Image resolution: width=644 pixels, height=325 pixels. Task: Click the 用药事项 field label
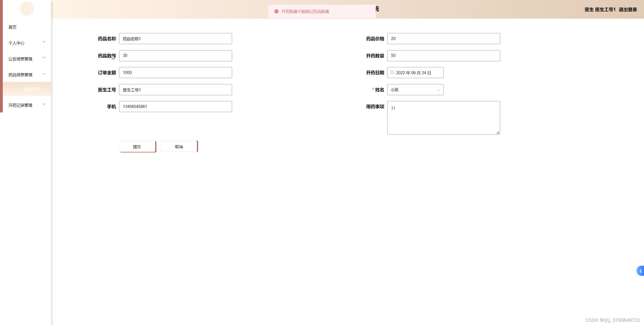375,107
